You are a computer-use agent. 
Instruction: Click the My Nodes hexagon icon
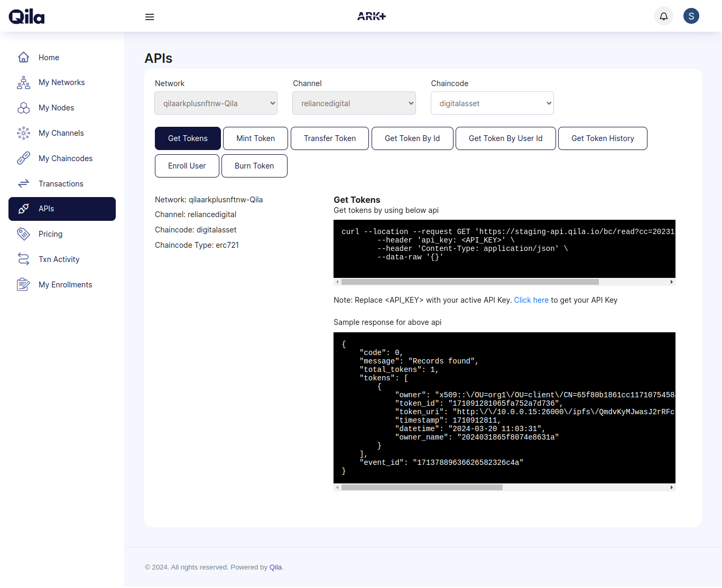[x=24, y=108]
